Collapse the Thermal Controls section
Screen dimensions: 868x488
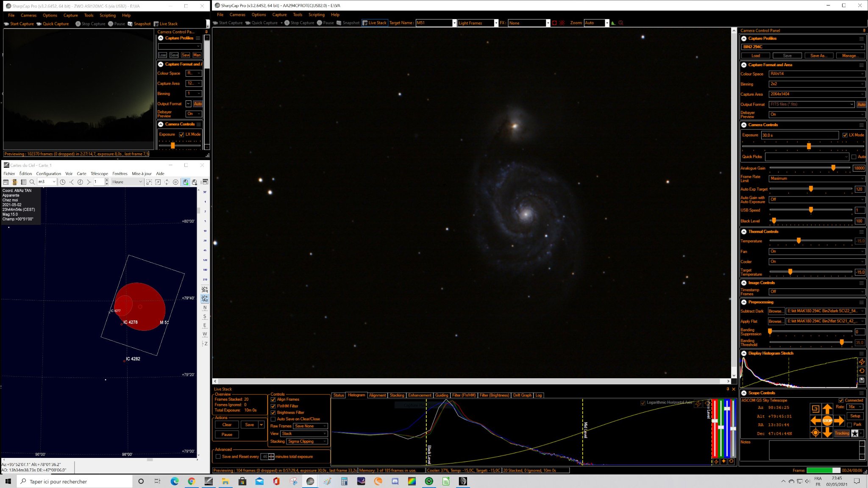pyautogui.click(x=744, y=232)
